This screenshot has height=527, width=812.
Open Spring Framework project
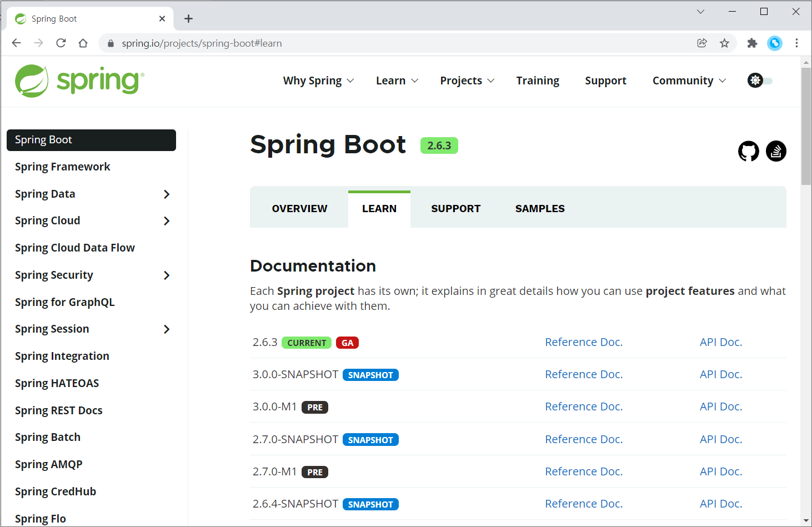click(62, 167)
